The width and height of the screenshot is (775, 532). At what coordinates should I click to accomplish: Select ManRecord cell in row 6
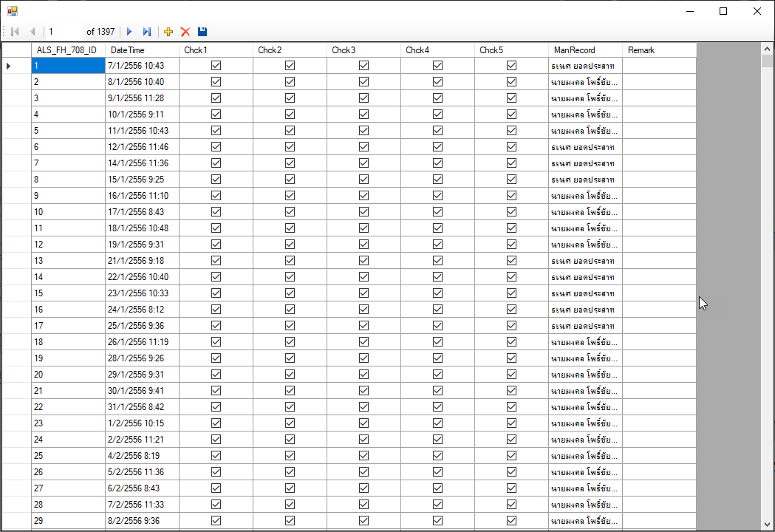coord(585,147)
